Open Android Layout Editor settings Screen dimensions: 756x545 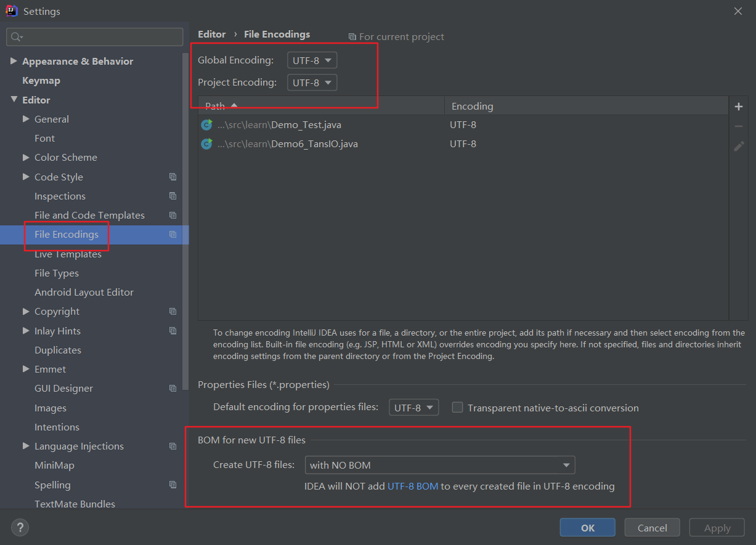(x=84, y=293)
